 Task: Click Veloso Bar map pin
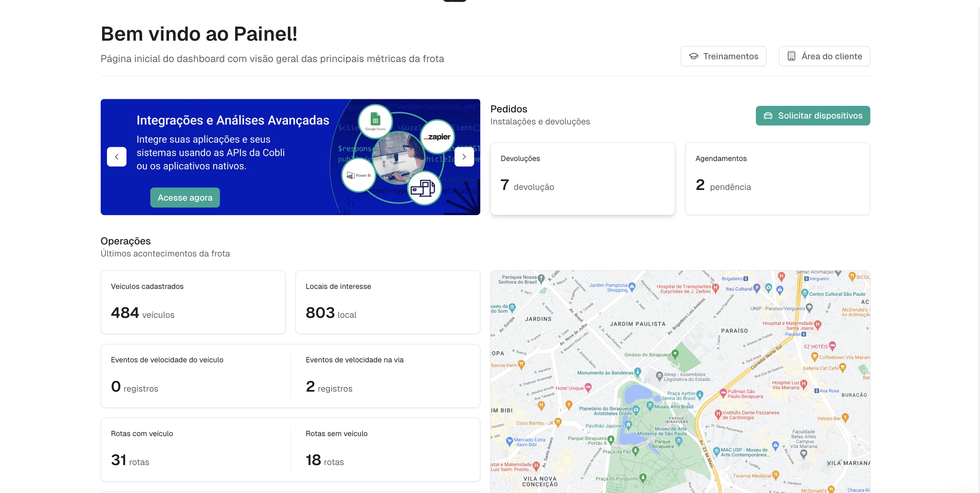(845, 417)
